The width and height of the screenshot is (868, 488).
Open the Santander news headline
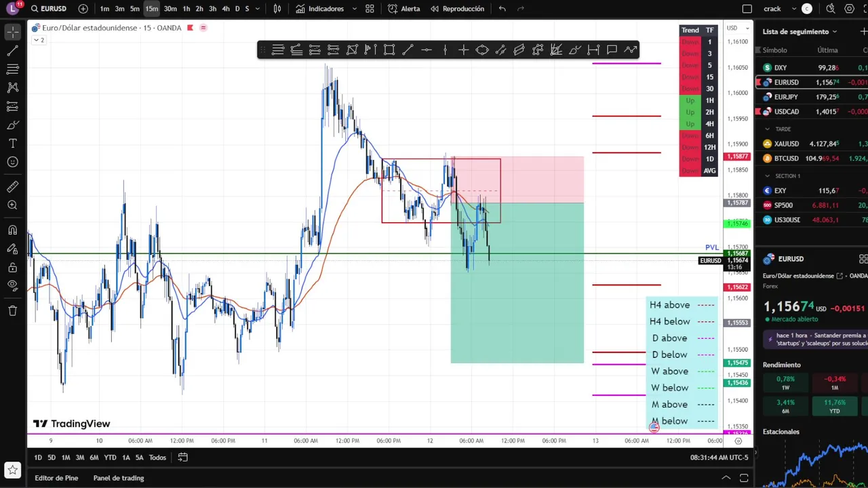pos(816,339)
